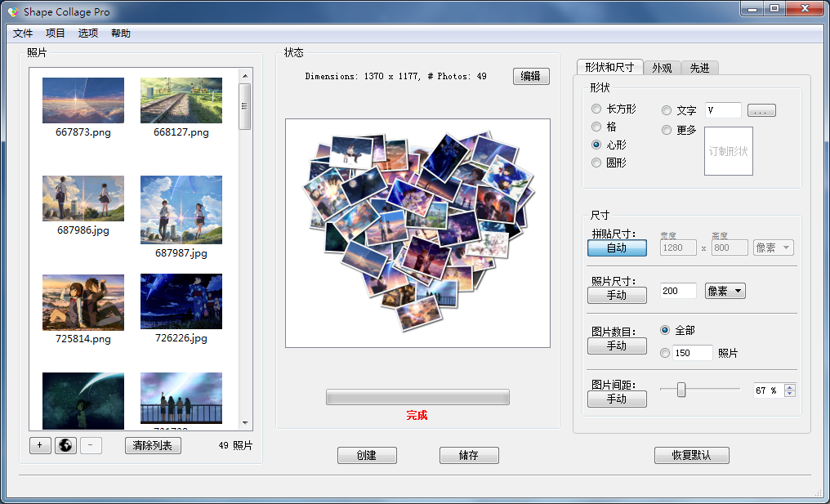Click the 清除列表 clear list button
830x504 pixels.
(153, 446)
